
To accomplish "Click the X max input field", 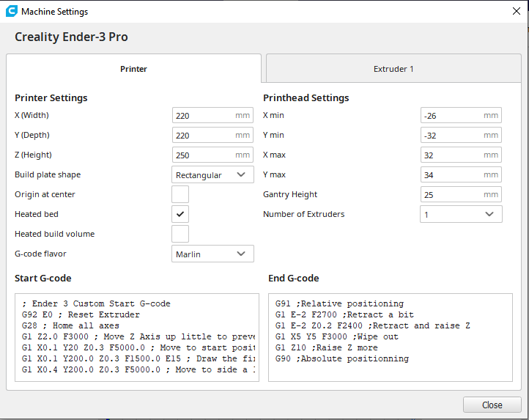I will tap(461, 155).
